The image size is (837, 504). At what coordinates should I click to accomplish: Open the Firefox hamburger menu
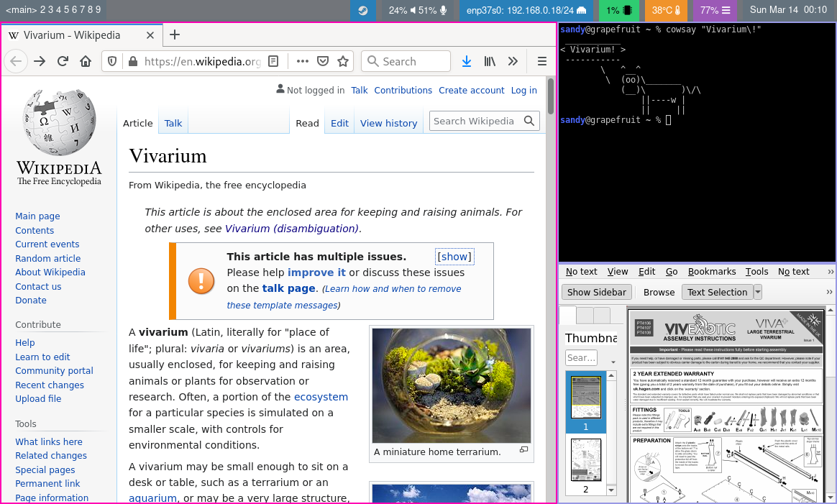point(541,61)
